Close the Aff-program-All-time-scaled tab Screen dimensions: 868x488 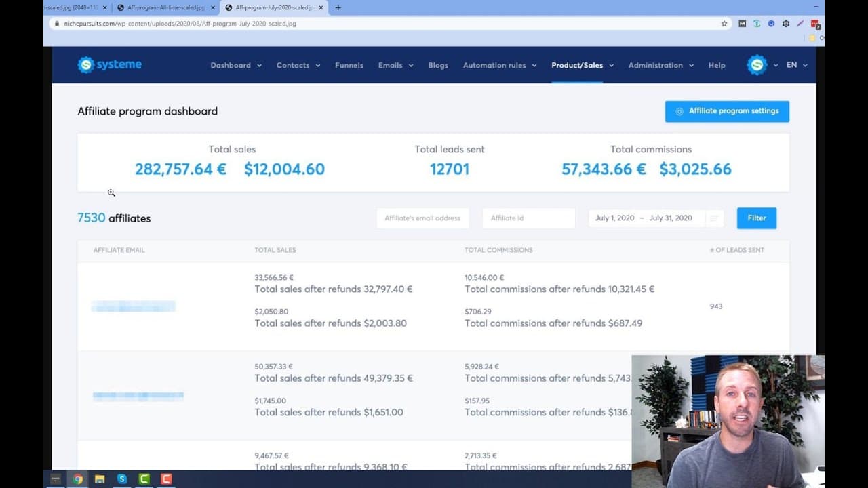click(212, 7)
